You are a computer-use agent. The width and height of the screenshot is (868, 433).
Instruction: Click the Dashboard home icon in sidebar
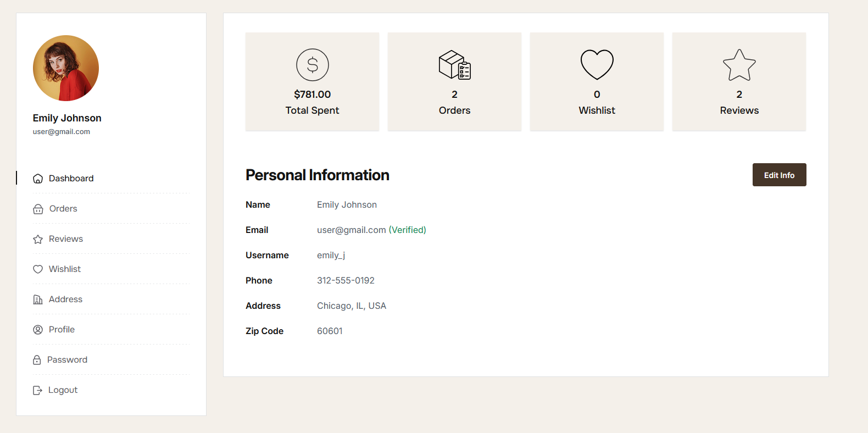[x=38, y=179]
